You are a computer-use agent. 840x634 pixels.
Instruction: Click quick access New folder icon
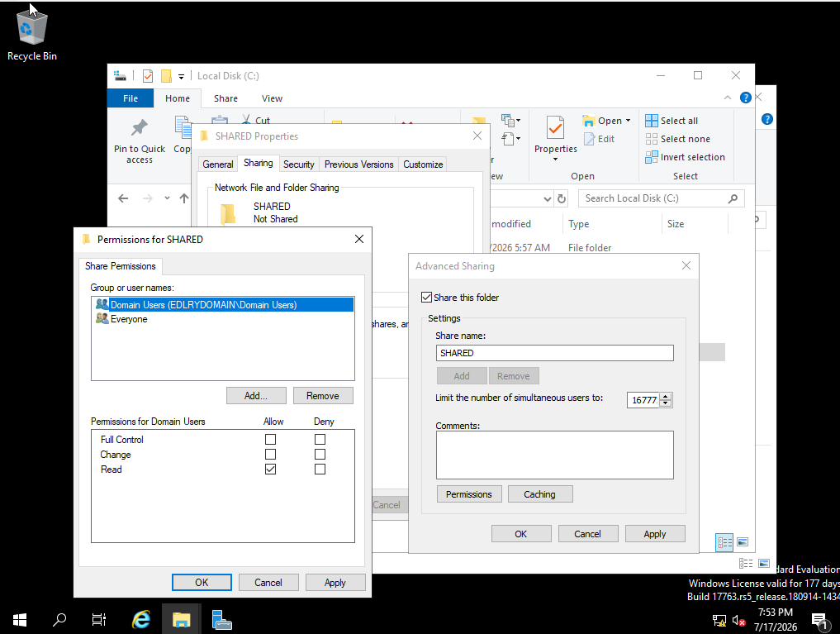coord(167,76)
